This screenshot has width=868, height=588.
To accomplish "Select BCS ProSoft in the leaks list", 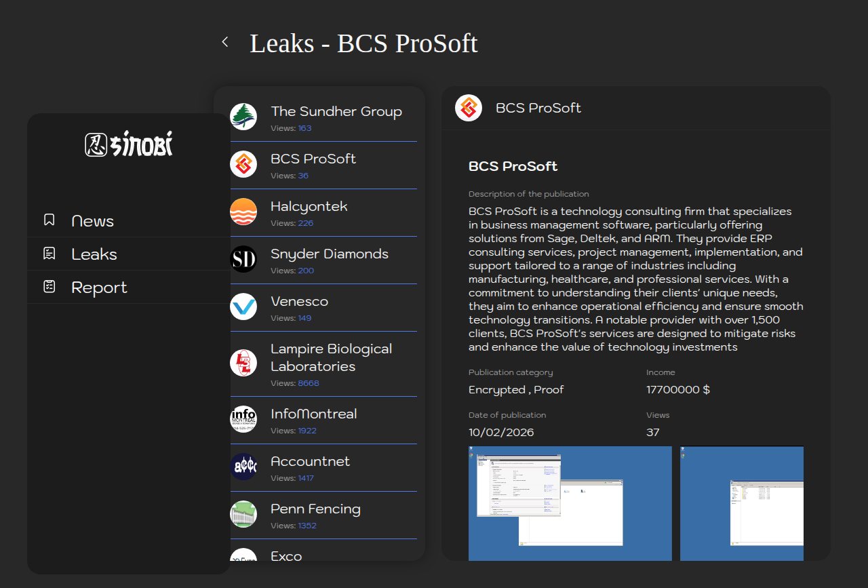I will click(x=313, y=159).
